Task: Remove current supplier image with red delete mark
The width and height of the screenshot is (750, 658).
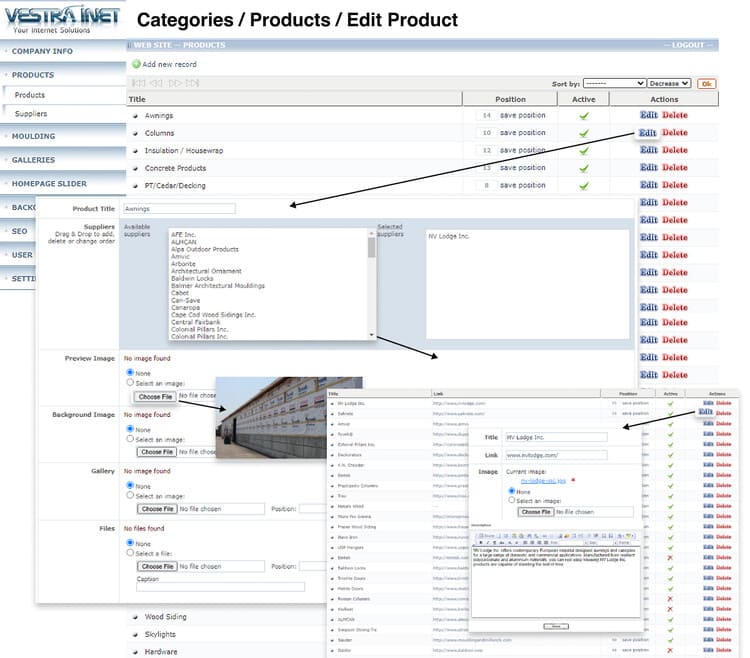Action: tap(573, 480)
